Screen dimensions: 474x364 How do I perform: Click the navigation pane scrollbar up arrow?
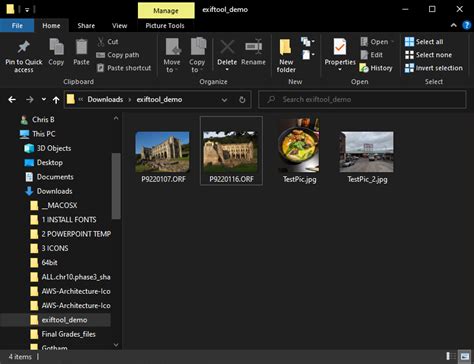[x=116, y=118]
